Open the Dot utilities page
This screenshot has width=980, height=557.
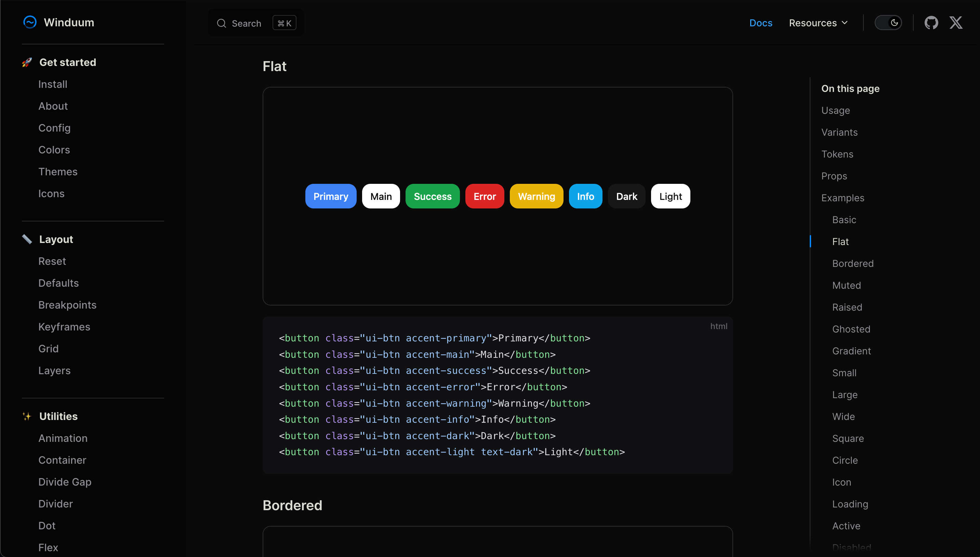coord(47,526)
